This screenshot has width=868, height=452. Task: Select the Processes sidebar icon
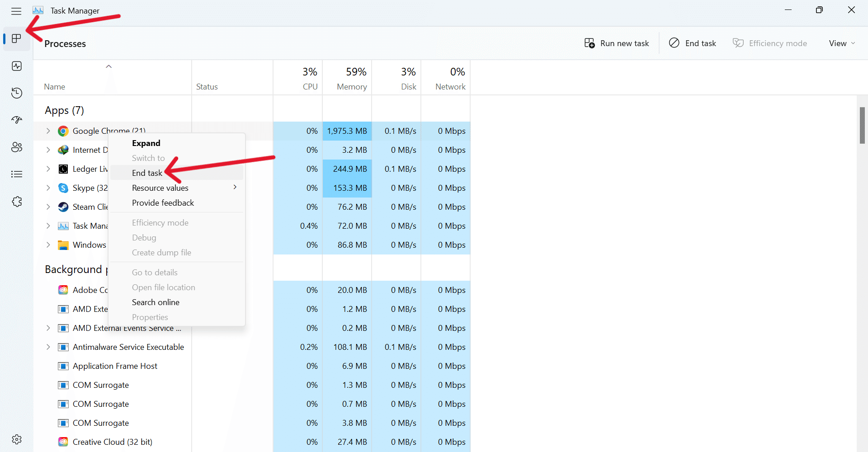click(17, 38)
